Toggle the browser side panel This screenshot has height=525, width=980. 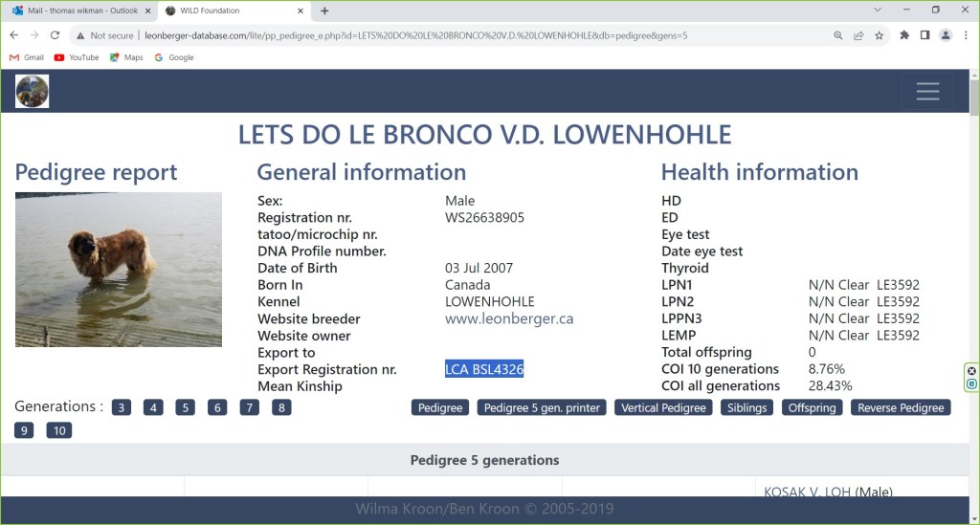(925, 35)
